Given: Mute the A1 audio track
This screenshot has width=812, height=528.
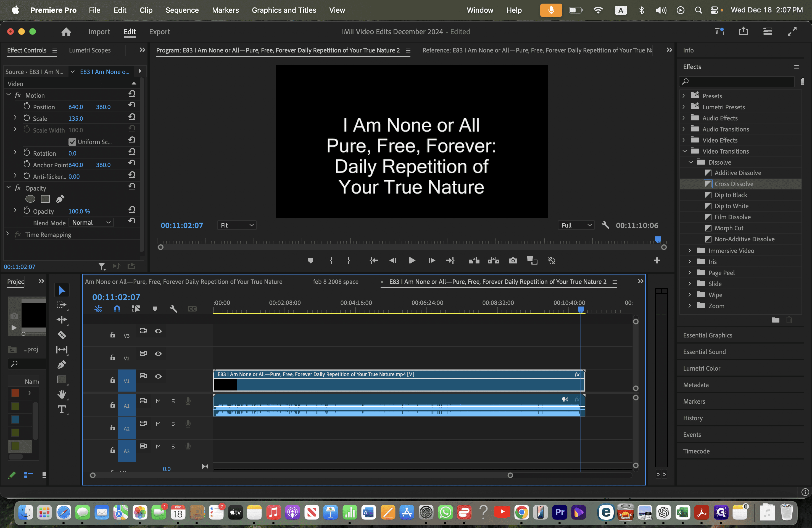Looking at the screenshot, I should pos(158,401).
